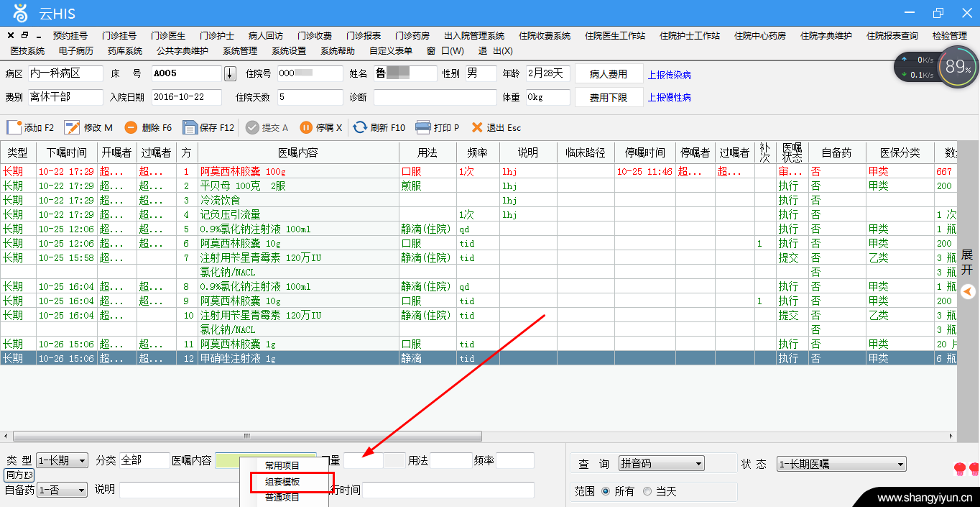Sort by 下嘱时间 column header

[67, 152]
